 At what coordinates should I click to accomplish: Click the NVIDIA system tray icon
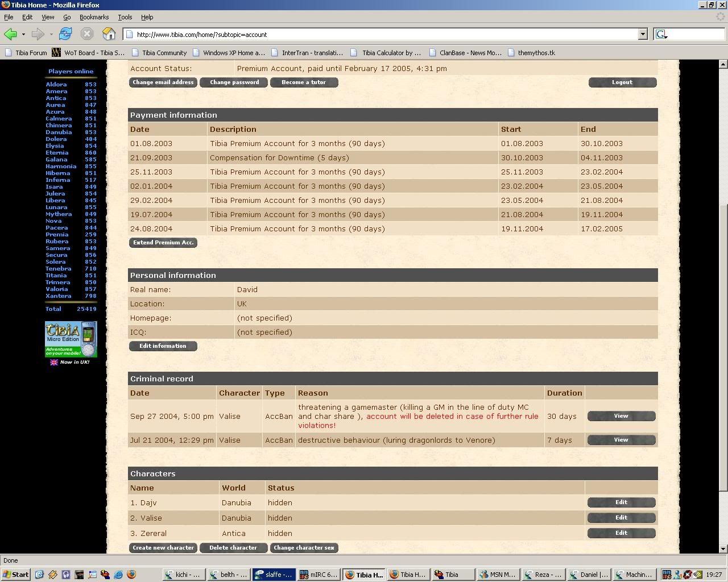click(x=697, y=575)
